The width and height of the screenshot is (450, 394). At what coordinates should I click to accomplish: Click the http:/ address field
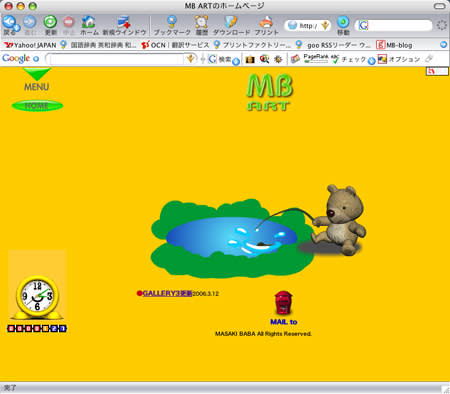pos(307,26)
